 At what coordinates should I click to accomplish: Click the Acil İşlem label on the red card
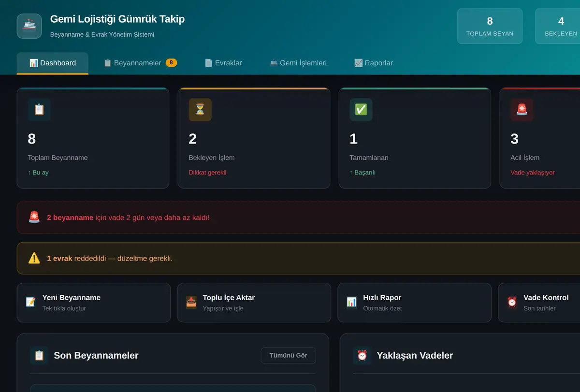[x=525, y=158]
